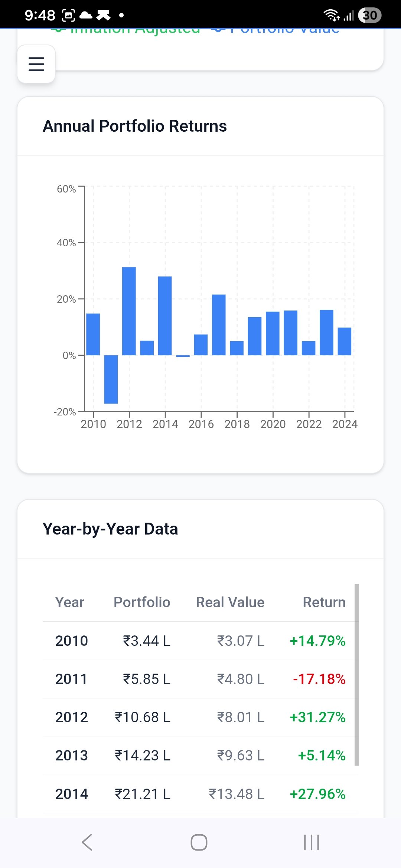Toggle the Inflation Adjusted legend series
Image resolution: width=401 pixels, height=868 pixels.
click(126, 30)
